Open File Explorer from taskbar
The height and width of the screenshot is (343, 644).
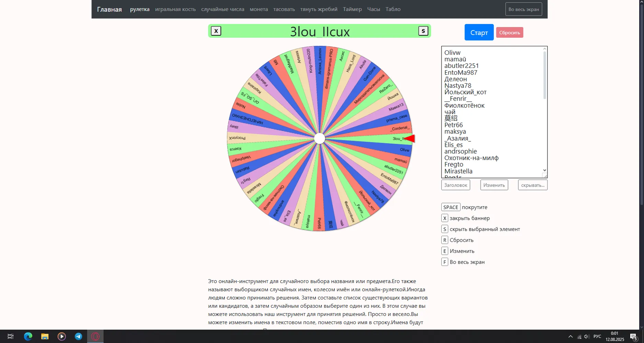(45, 336)
